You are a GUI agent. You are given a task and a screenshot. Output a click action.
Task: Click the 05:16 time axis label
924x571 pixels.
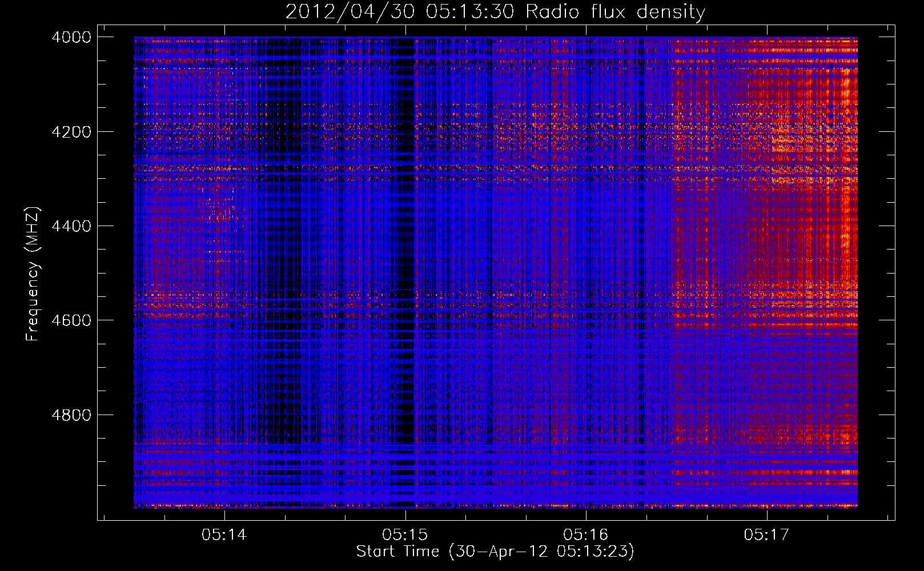[586, 534]
